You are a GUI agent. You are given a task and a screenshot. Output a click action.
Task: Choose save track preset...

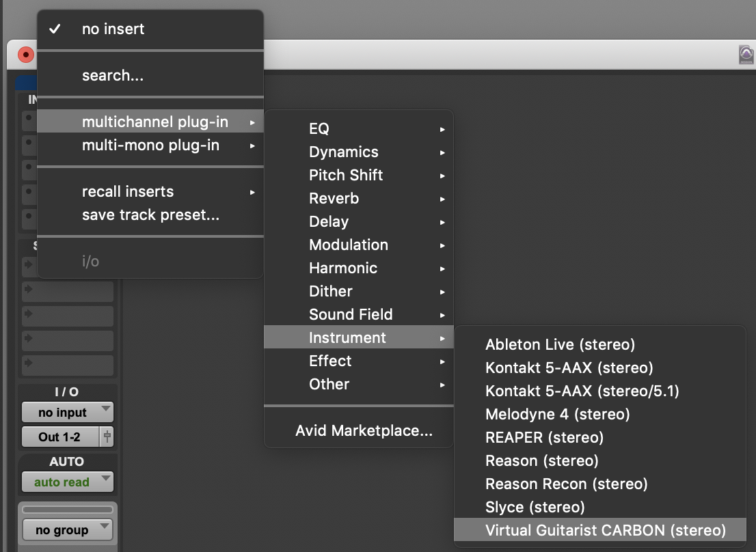(x=150, y=215)
